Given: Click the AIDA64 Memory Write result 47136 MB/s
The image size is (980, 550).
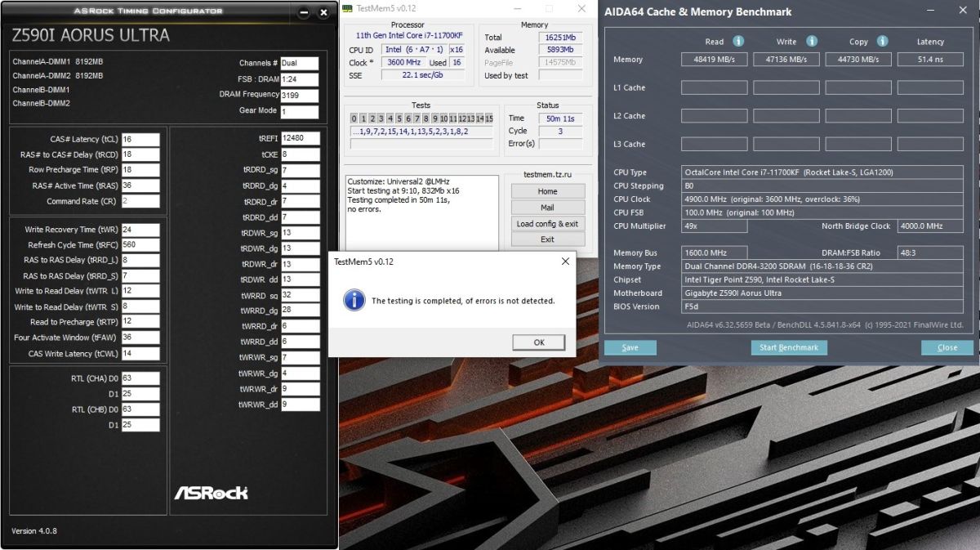Looking at the screenshot, I should click(x=786, y=59).
